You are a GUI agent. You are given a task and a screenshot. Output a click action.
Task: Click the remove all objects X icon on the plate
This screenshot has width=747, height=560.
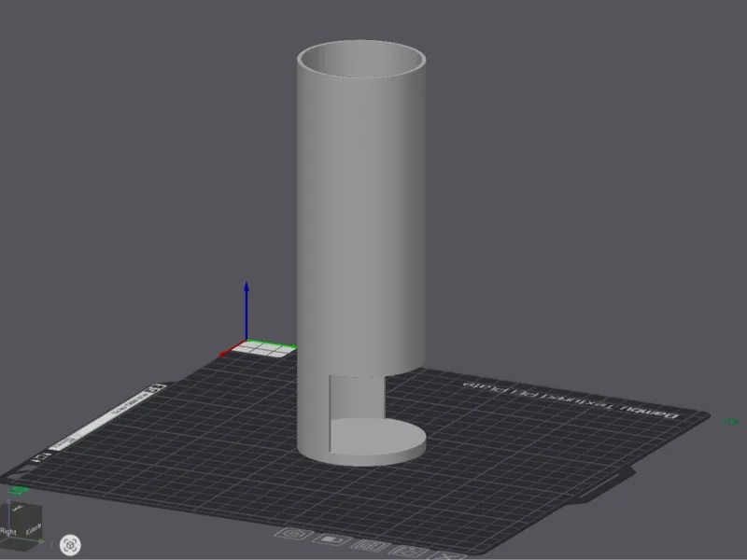(447, 555)
